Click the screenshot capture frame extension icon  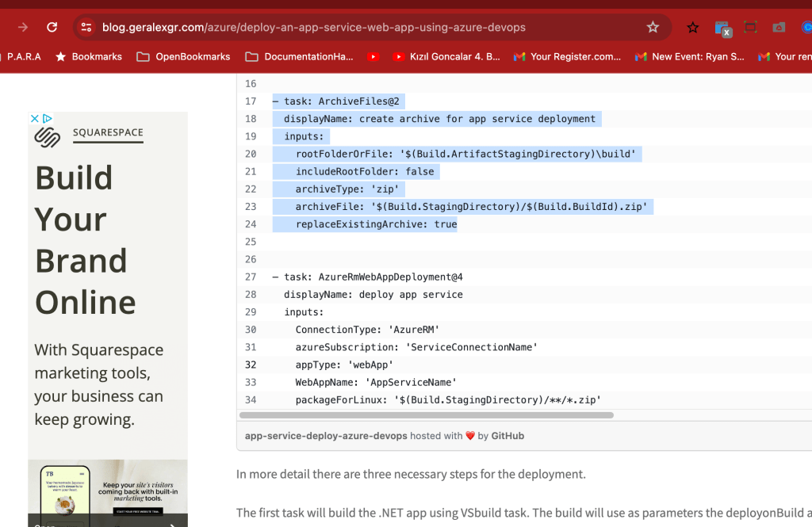pos(750,27)
